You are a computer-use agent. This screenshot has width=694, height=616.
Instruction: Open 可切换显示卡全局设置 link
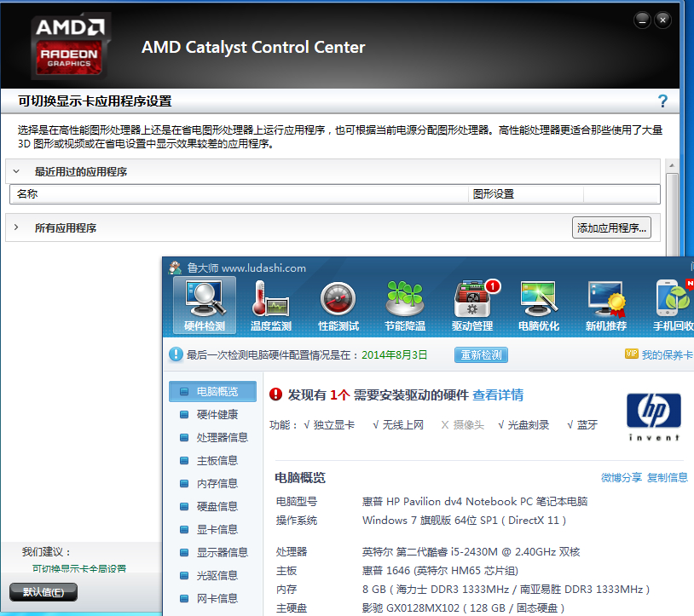point(79,568)
